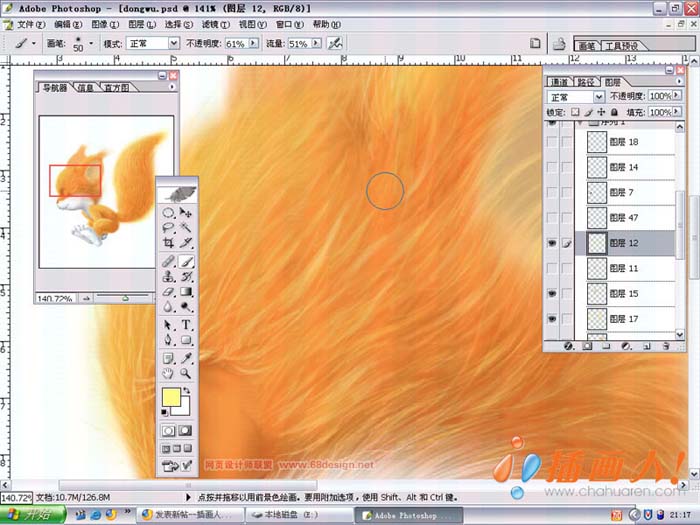This screenshot has width=700, height=525.
Task: Show hidden 图层 47 via eye box
Action: 552,218
